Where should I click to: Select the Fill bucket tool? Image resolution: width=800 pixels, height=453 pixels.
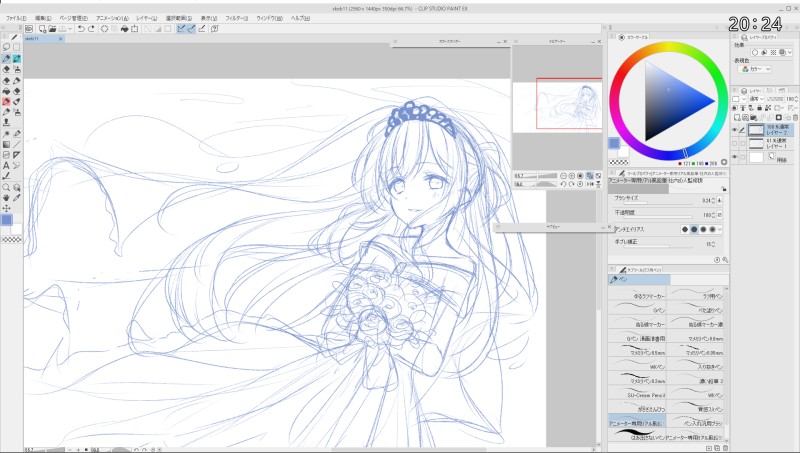6,91
